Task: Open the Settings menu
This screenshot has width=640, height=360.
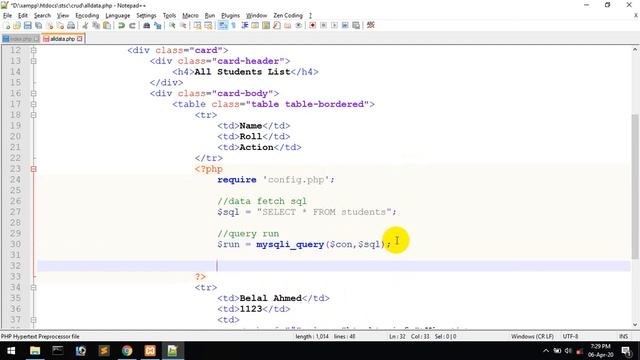Action: (x=146, y=15)
